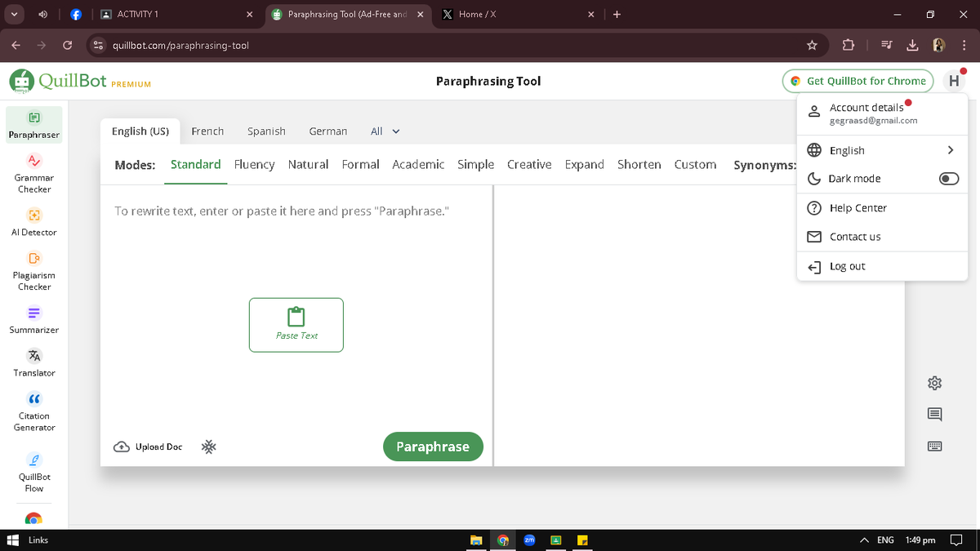Click the green Paraphrase button
Image resolution: width=980 pixels, height=551 pixels.
[433, 447]
